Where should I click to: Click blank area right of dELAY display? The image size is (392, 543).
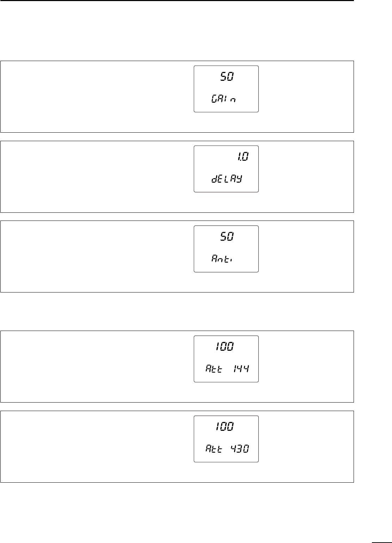306,177
